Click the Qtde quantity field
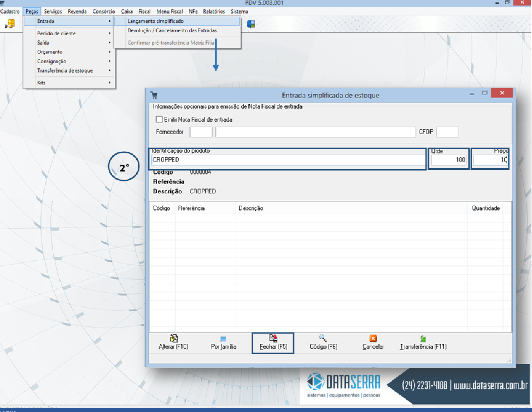Viewport: 532px width, 412px height. [448, 160]
